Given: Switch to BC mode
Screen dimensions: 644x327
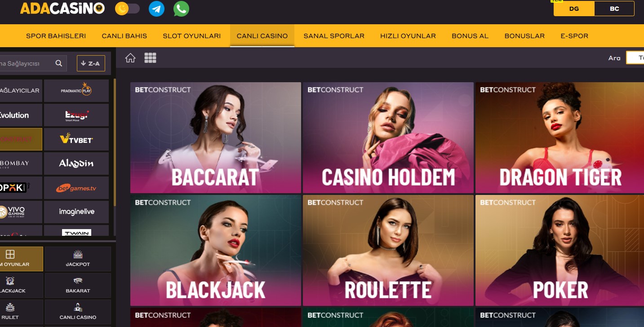Looking at the screenshot, I should [614, 9].
